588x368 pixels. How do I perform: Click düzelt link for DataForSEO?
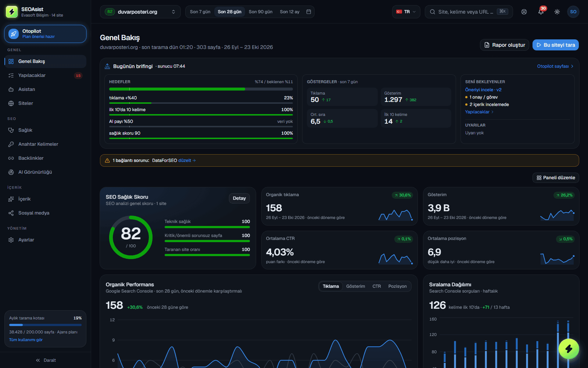pyautogui.click(x=187, y=160)
